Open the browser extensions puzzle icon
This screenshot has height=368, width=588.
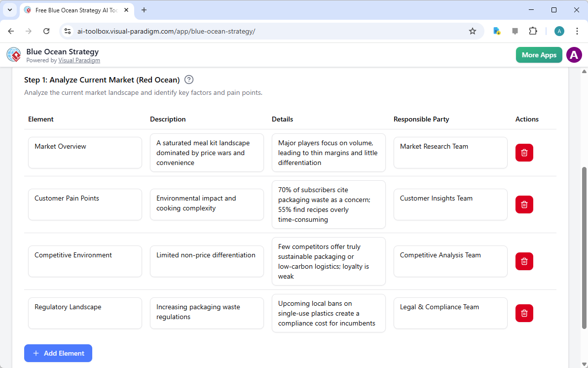(533, 31)
